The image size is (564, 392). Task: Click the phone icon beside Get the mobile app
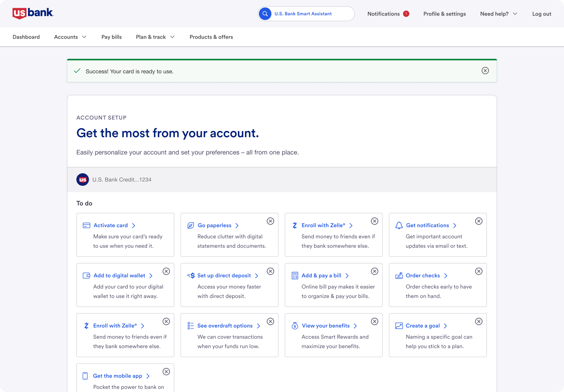pos(85,376)
